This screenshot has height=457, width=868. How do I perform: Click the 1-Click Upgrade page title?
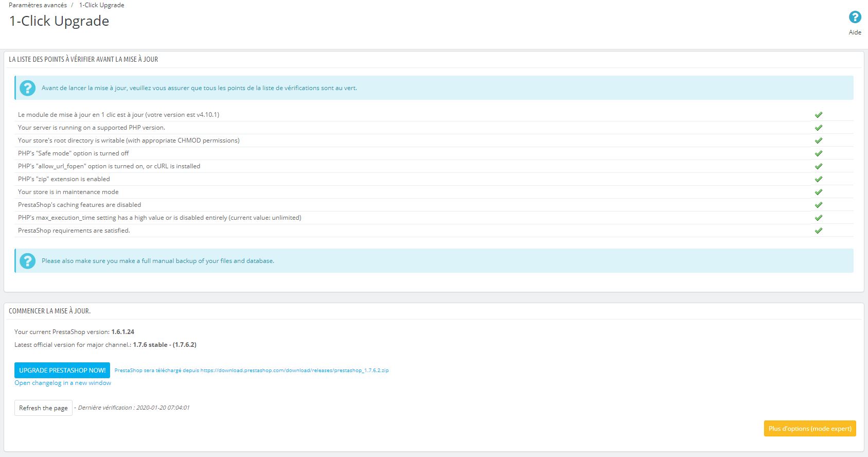[x=59, y=21]
